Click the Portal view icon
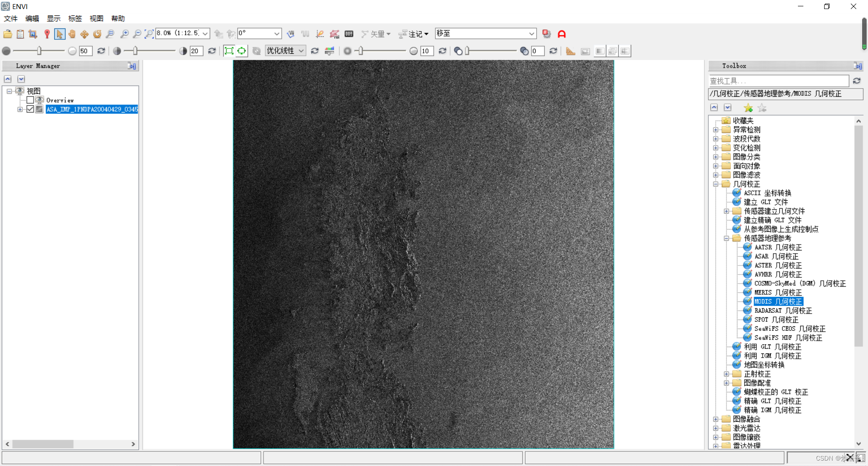Viewport: 868px width, 466px height. [585, 51]
